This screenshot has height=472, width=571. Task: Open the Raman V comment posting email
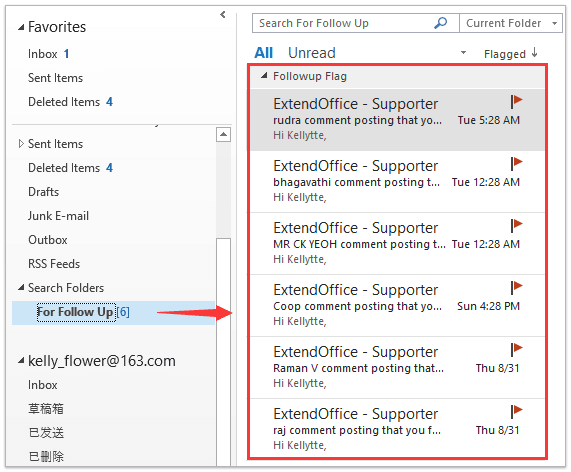coord(397,368)
